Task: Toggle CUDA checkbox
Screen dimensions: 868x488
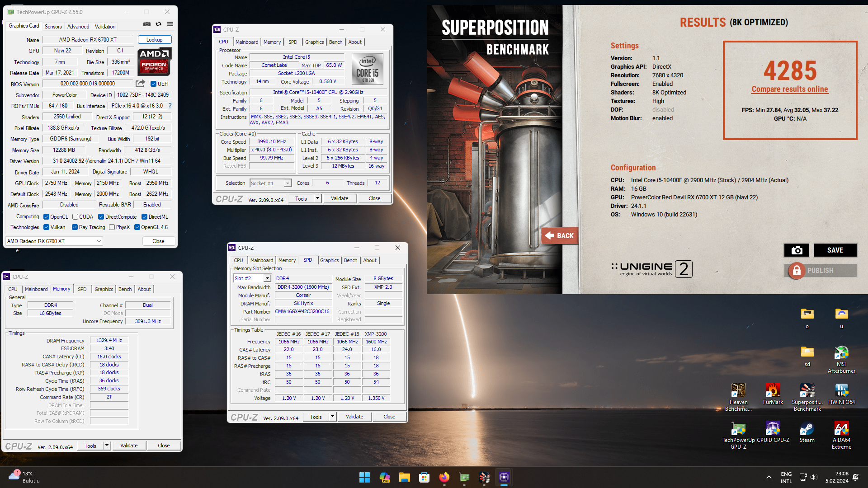Action: pos(75,217)
